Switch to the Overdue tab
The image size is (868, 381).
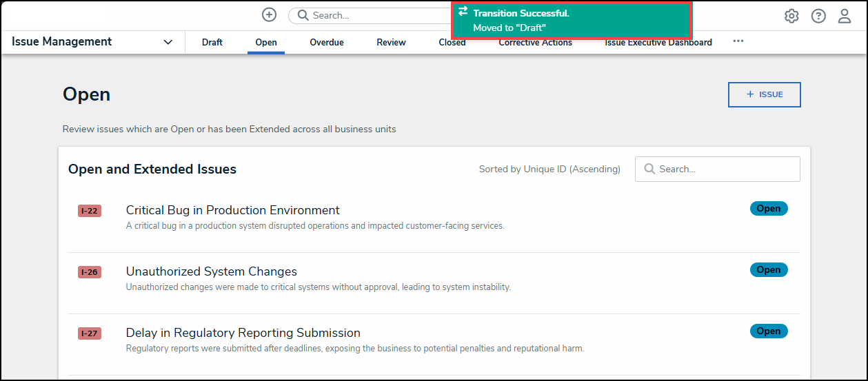(x=327, y=42)
